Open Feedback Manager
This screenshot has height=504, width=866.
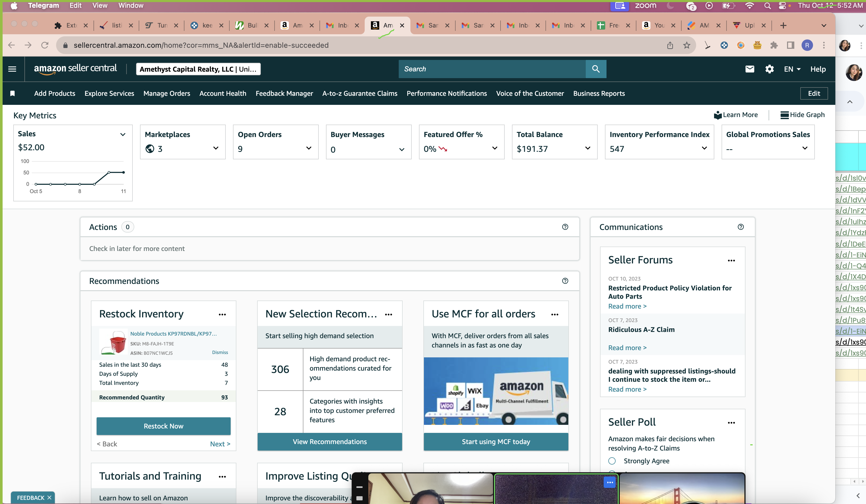pos(284,93)
